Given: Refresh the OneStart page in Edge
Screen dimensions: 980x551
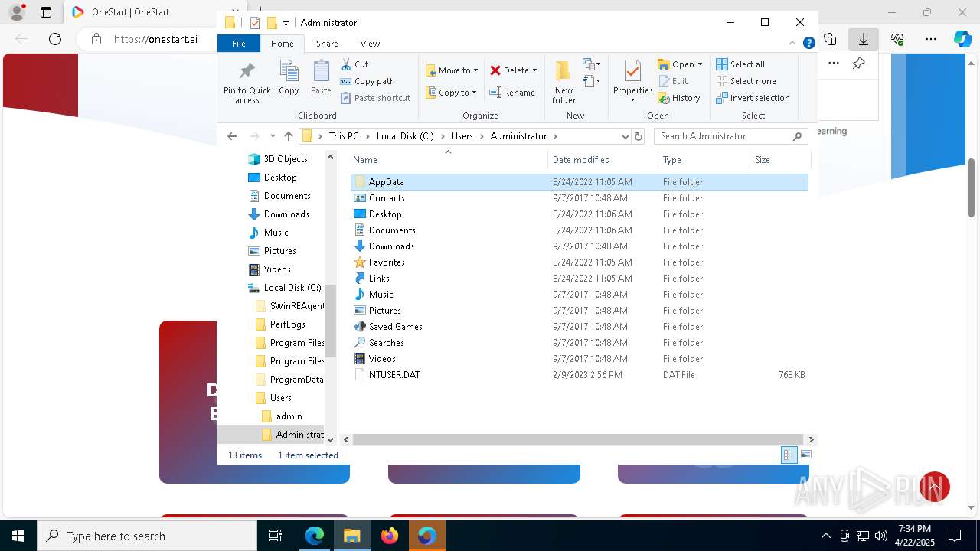Looking at the screenshot, I should click(55, 39).
